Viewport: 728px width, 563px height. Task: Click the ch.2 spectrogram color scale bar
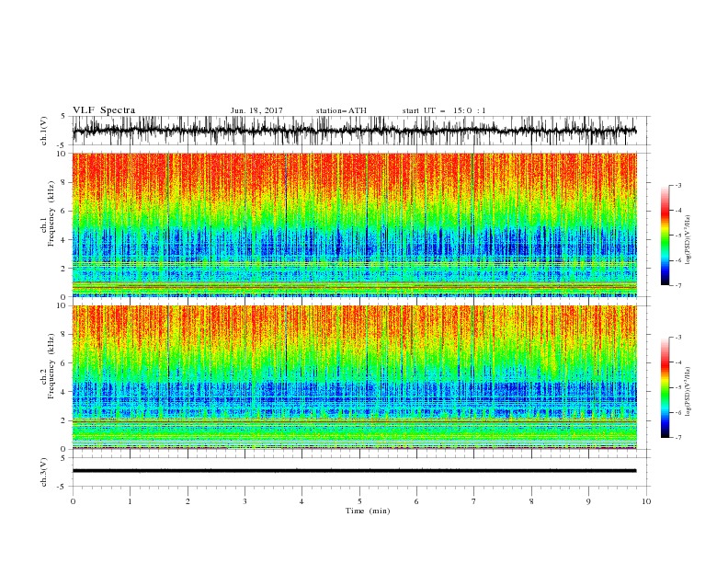pyautogui.click(x=665, y=387)
